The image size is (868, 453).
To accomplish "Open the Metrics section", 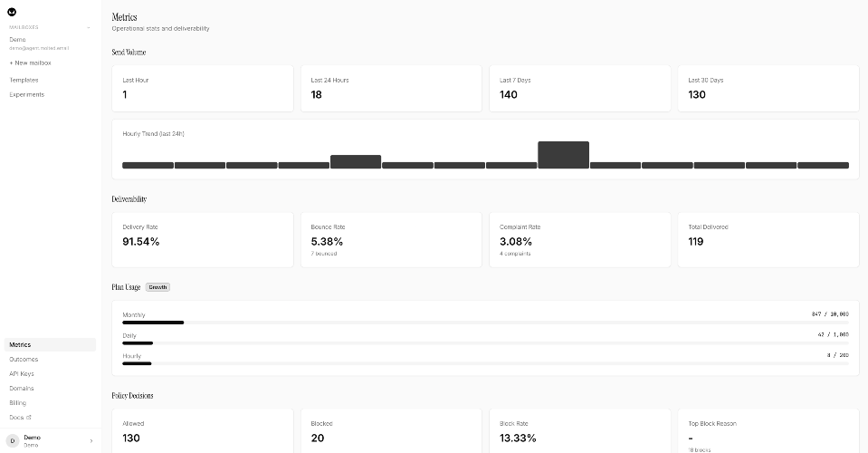I will tap(21, 345).
